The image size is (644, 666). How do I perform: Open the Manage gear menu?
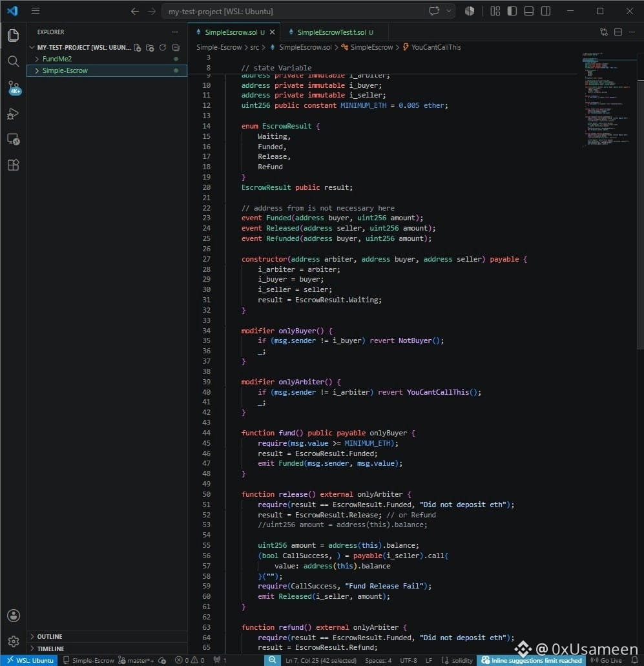point(13,641)
